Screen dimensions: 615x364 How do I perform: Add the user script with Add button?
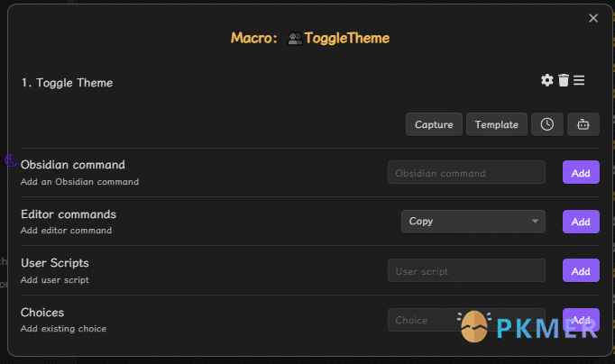point(581,270)
